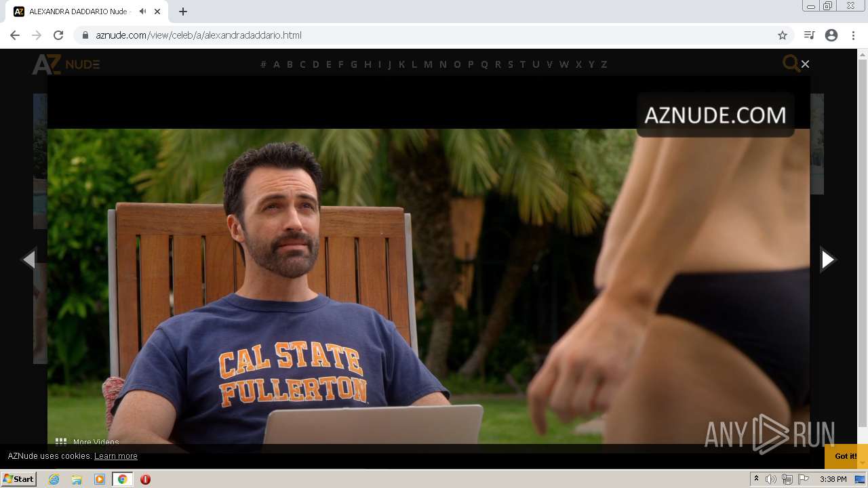Click the Chrome taskbar icon
Image resolution: width=868 pixels, height=488 pixels.
coord(122,479)
